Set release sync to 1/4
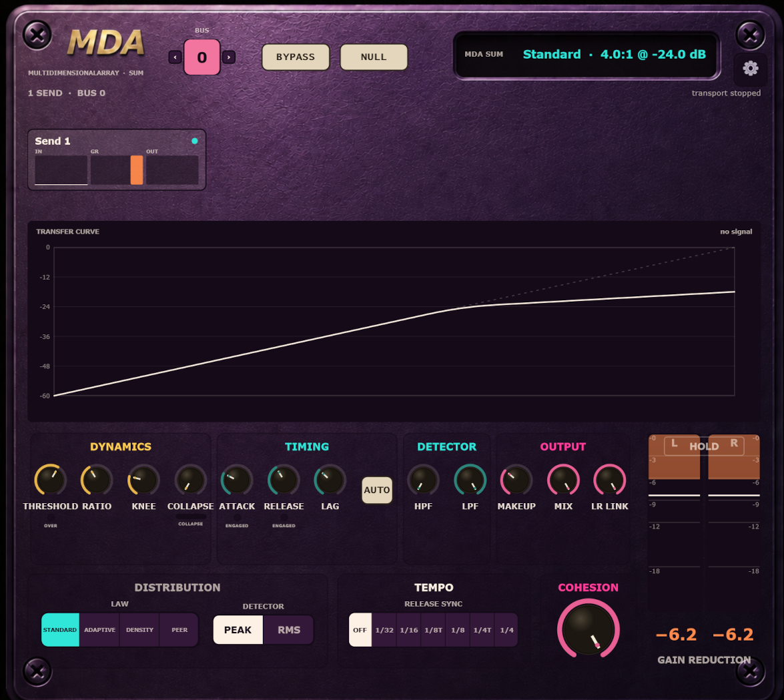 [506, 630]
